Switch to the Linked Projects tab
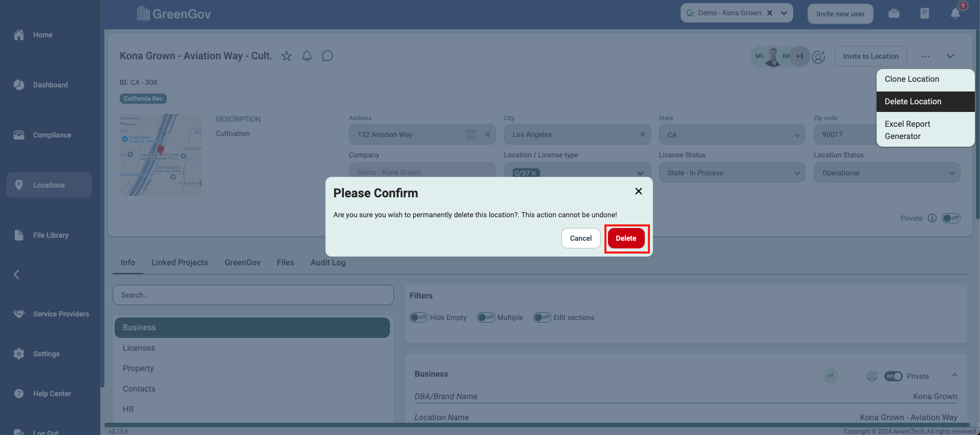Screen dimensions: 980x435 pyautogui.click(x=180, y=262)
